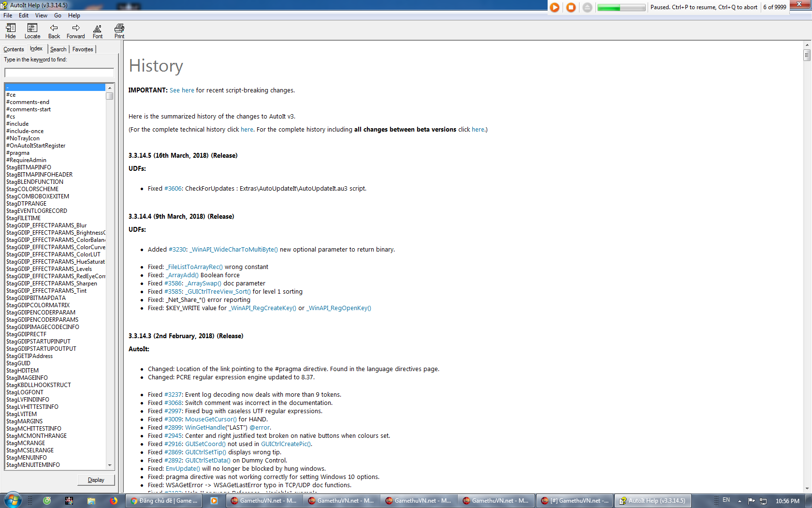Open Firefox from the taskbar
This screenshot has width=812, height=508.
114,501
